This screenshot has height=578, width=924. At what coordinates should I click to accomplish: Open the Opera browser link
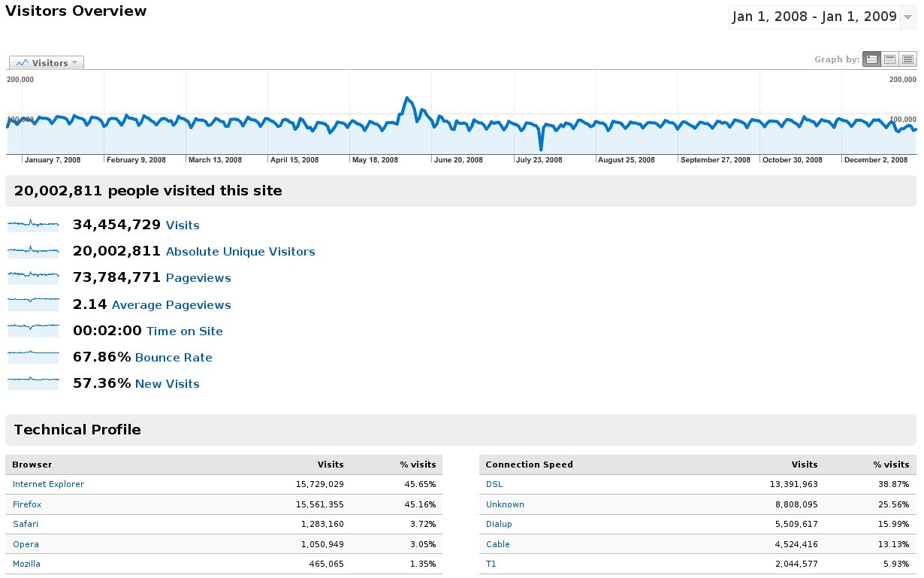pos(26,544)
